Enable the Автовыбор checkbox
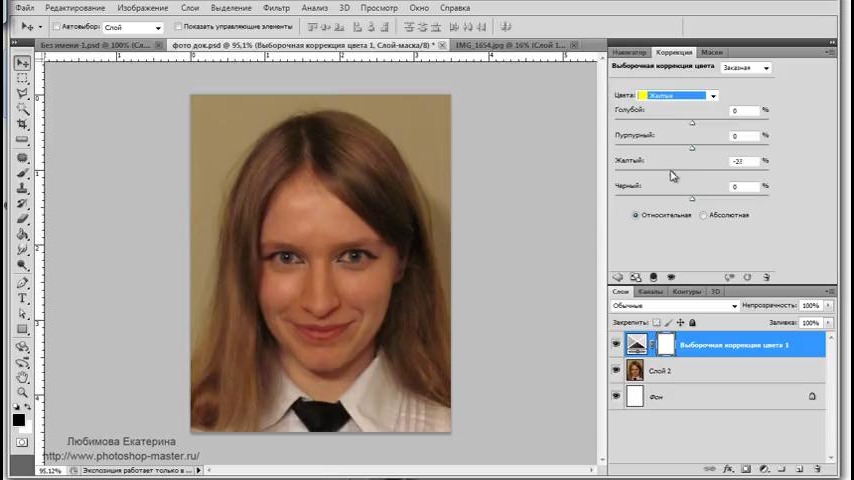This screenshot has width=854, height=480. (x=56, y=27)
